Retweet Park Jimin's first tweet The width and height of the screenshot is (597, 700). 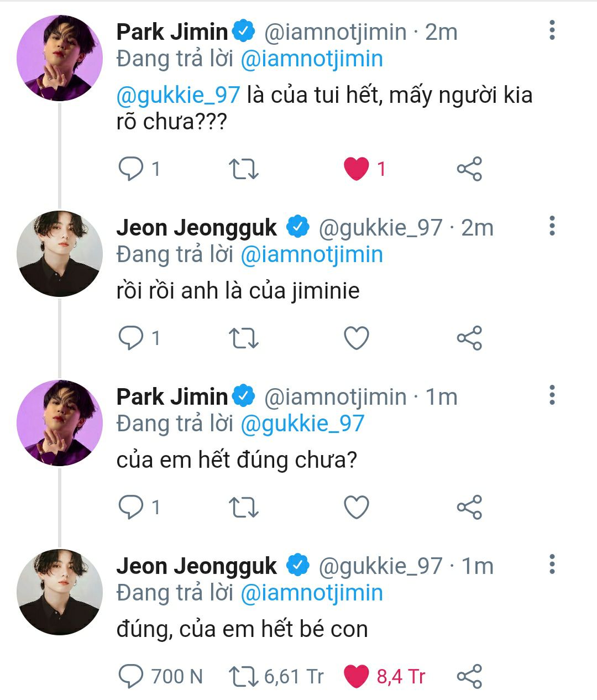(243, 169)
